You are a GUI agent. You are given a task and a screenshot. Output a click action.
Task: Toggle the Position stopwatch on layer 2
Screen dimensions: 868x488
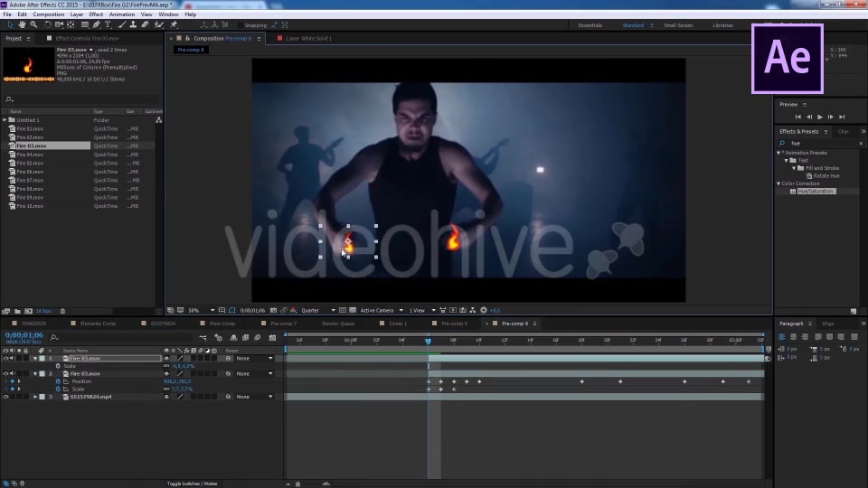[58, 381]
